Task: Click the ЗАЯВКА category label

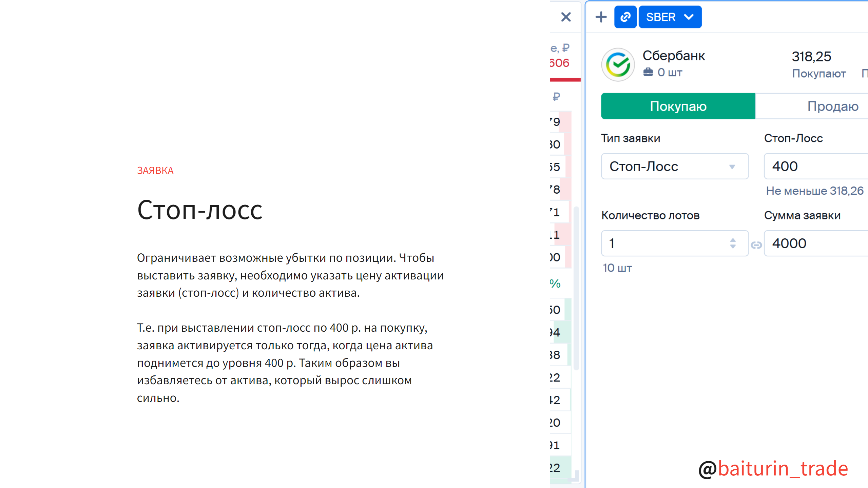Action: (x=155, y=170)
